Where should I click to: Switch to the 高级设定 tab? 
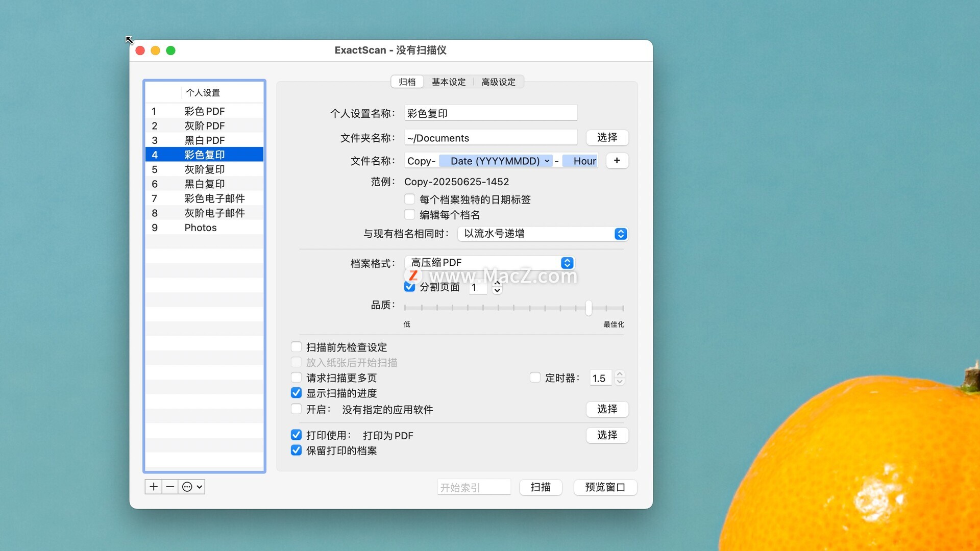[498, 82]
